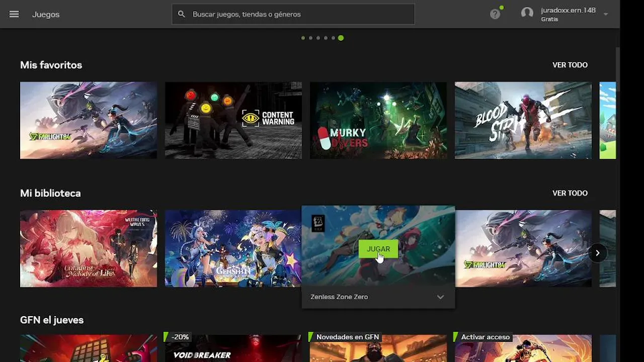
Task: Open account juradoxx.ern.148 name
Action: click(568, 10)
